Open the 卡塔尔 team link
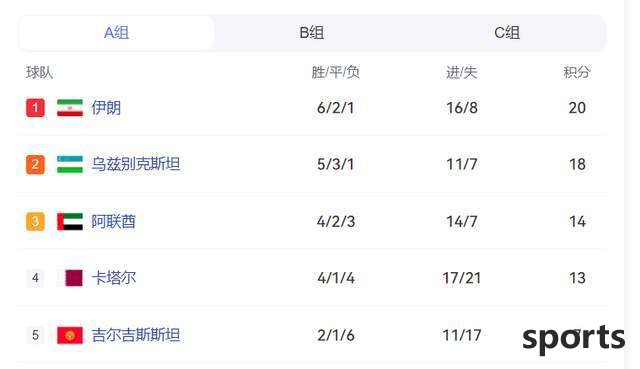 (113, 278)
